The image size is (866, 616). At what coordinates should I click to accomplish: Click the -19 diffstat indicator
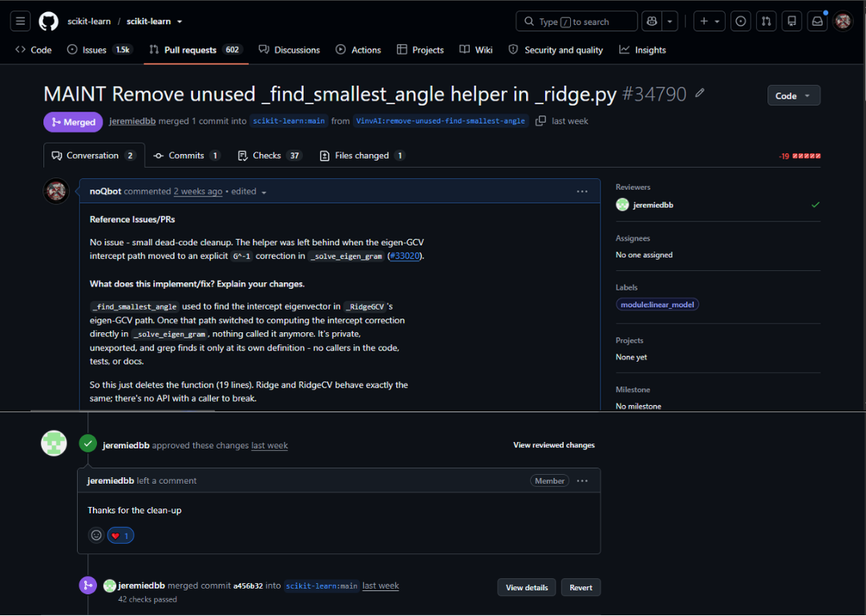(799, 156)
